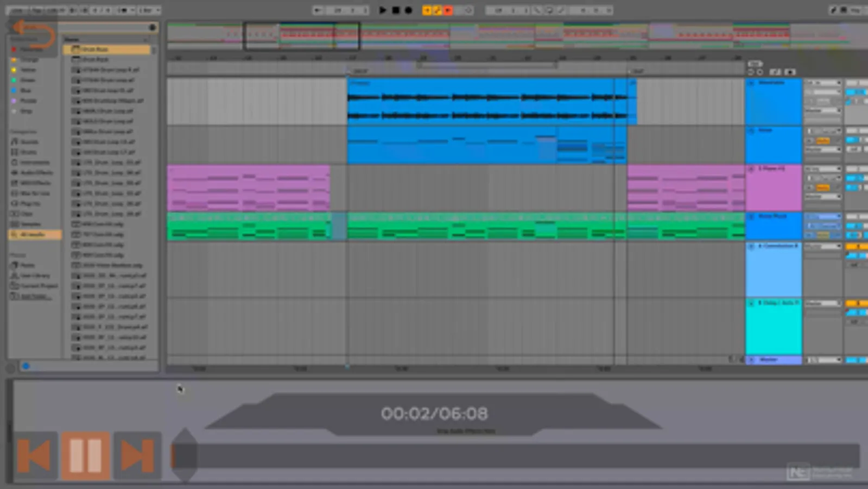The image size is (868, 489).
Task: Sort results by the Name column header
Action: [105, 39]
